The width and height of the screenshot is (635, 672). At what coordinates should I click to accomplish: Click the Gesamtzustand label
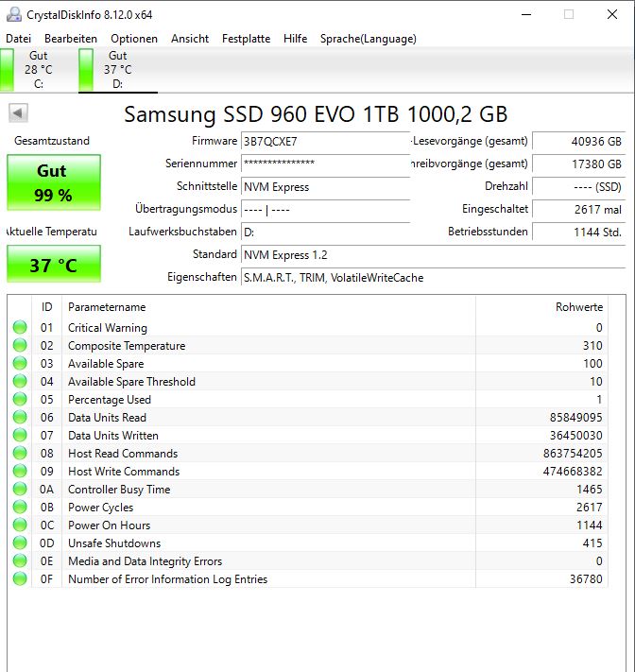[x=52, y=141]
